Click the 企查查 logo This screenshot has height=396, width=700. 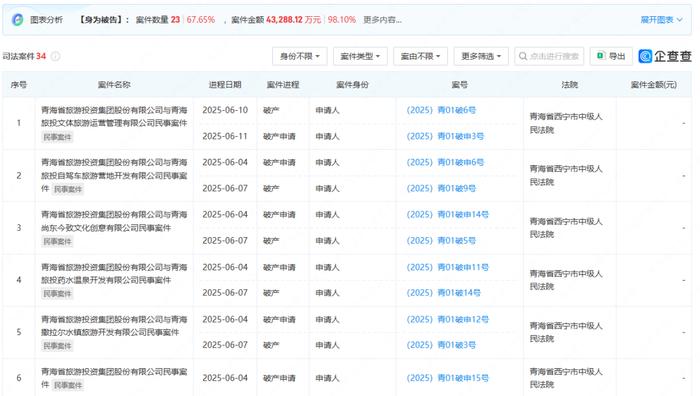665,56
